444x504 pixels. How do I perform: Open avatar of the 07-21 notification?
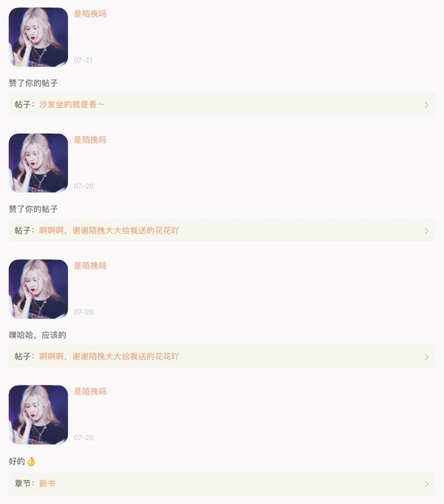click(38, 37)
